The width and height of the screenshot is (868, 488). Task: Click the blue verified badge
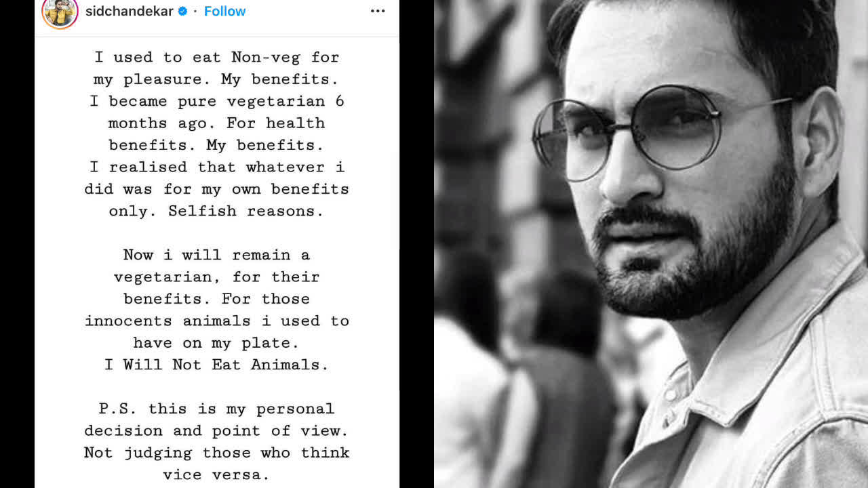pyautogui.click(x=182, y=12)
